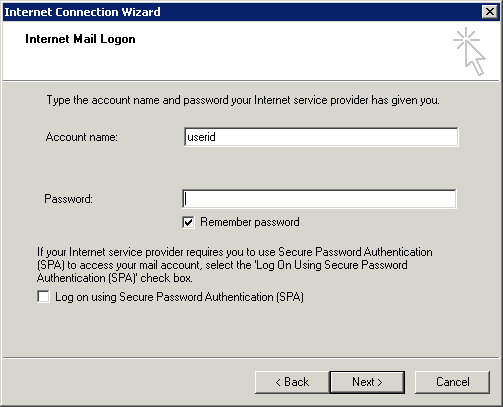Click the 'Internet Mail Logon' heading
This screenshot has height=407, width=503.
(80, 39)
